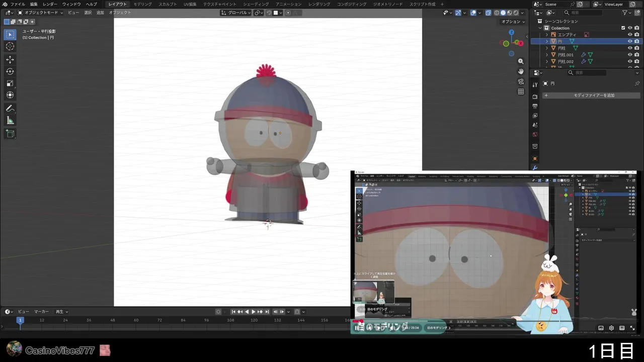Viewport: 644px width, 362px height.
Task: Select the Measure tool
Action: pyautogui.click(x=10, y=120)
